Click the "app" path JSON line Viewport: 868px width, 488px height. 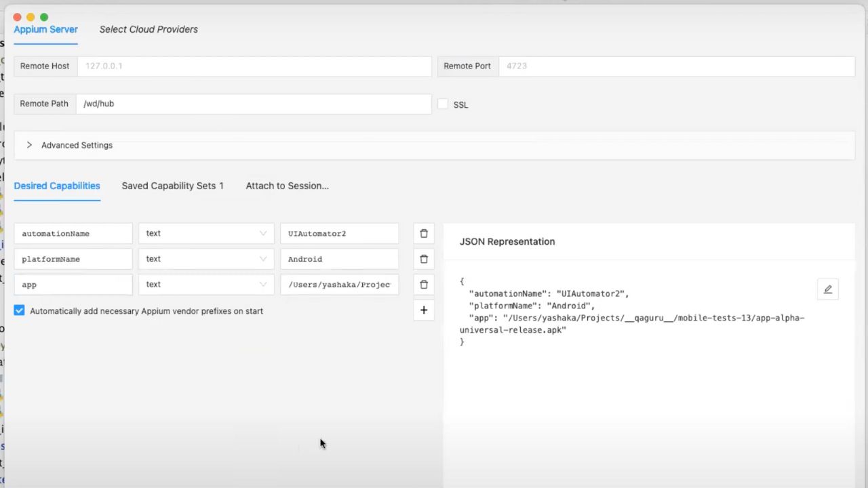pos(632,324)
